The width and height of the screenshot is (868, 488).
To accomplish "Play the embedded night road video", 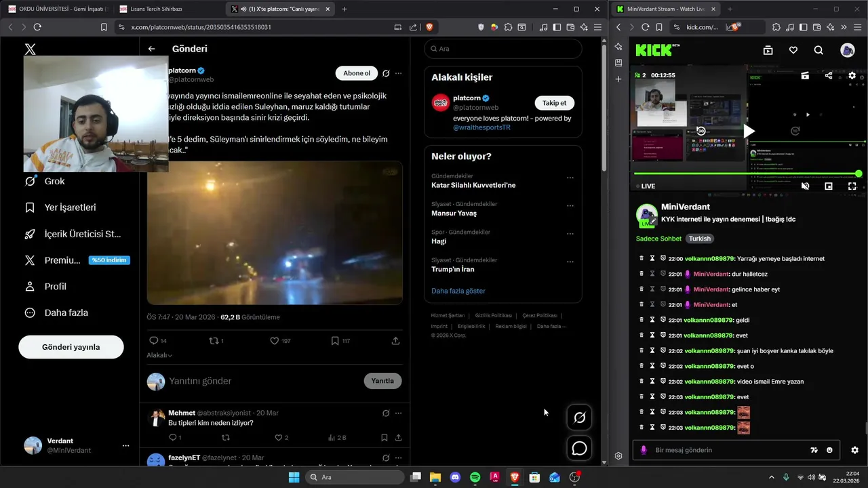I will coord(275,232).
